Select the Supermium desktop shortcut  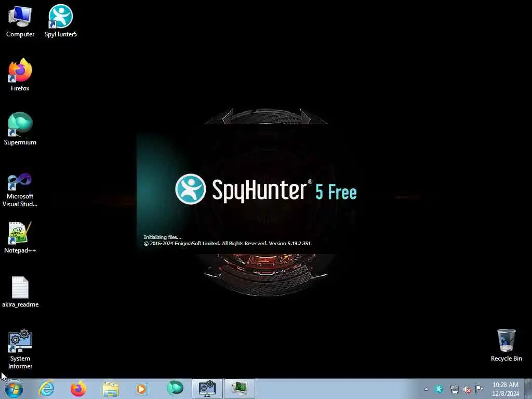click(20, 129)
